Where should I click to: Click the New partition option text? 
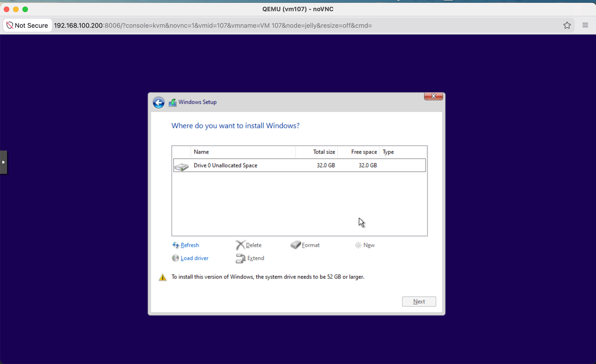tap(369, 245)
